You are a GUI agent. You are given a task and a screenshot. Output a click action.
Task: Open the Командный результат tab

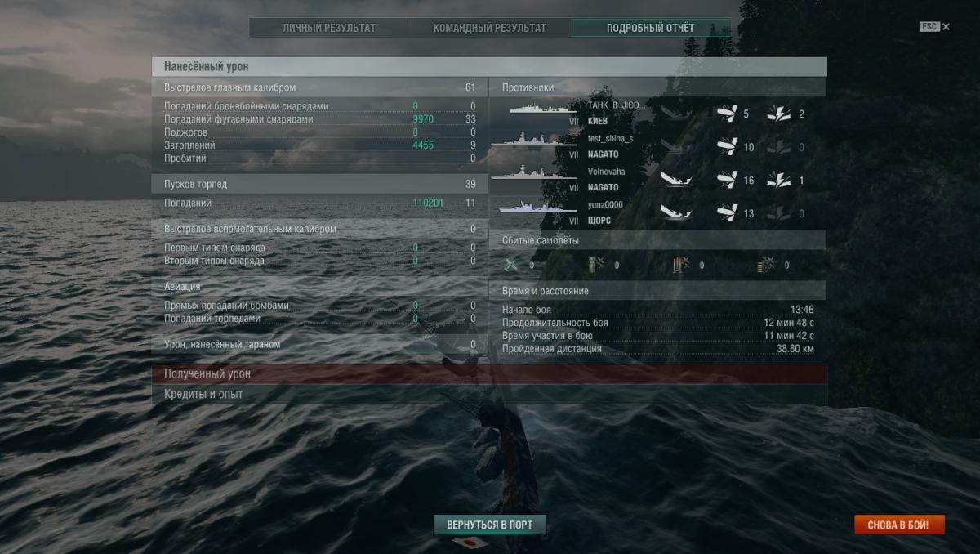pyautogui.click(x=489, y=28)
